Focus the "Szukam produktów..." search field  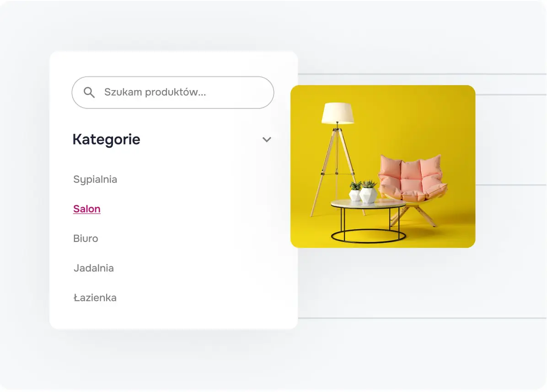coord(183,92)
